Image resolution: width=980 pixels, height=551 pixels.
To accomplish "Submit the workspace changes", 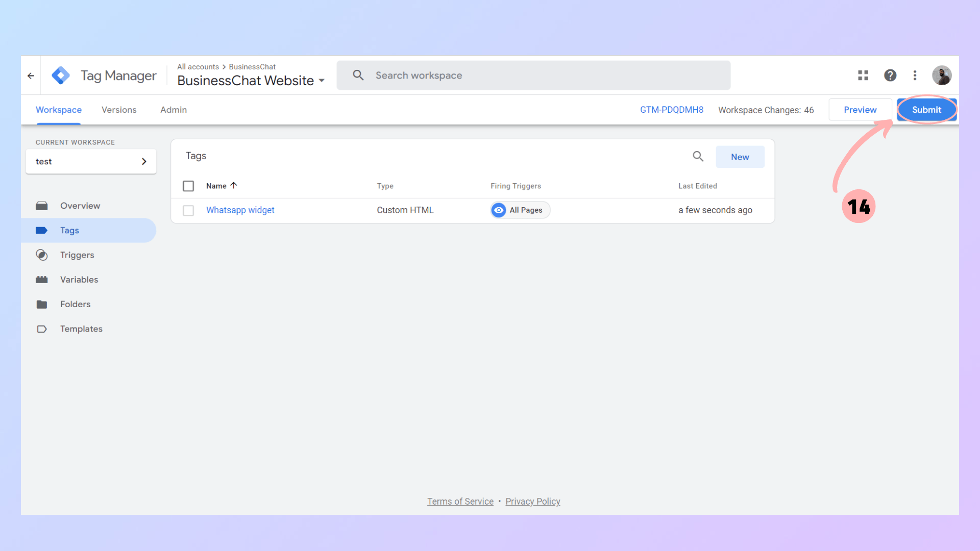I will coord(926,110).
